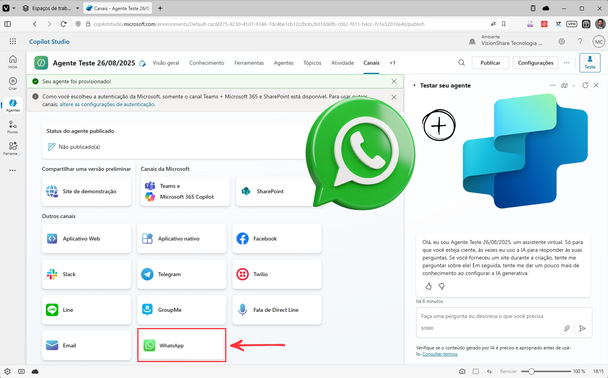This screenshot has height=378, width=608.
Task: Give thumbs up to the agent reply
Action: (x=428, y=287)
